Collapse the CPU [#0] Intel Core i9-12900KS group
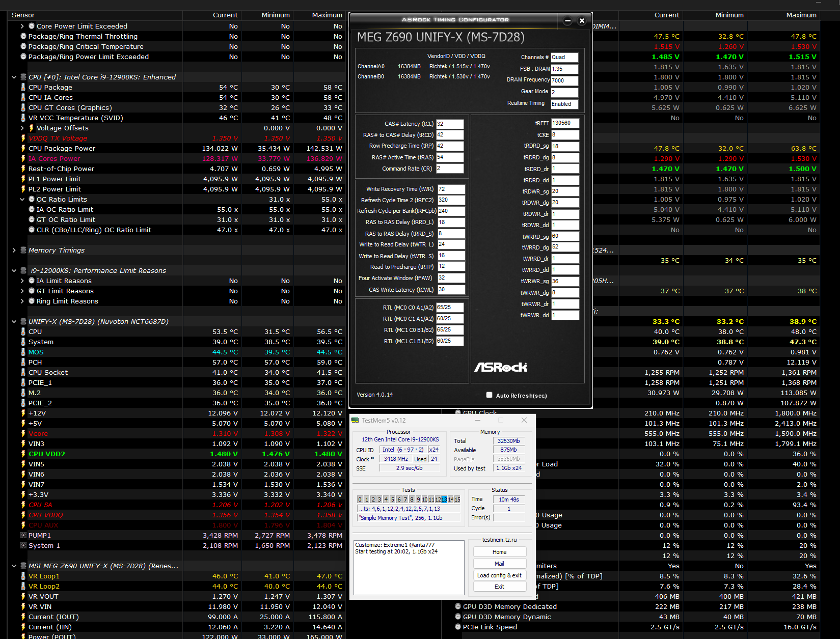The height and width of the screenshot is (639, 840). coord(14,77)
